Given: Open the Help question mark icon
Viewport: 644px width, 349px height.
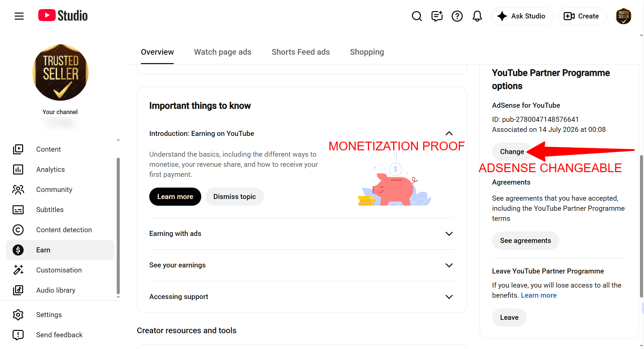Looking at the screenshot, I should 457,16.
